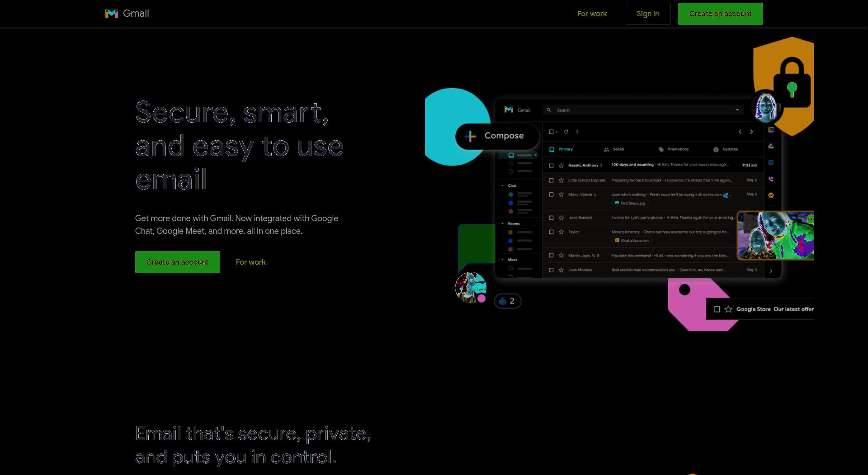Switch to the Social tab

[x=614, y=149]
